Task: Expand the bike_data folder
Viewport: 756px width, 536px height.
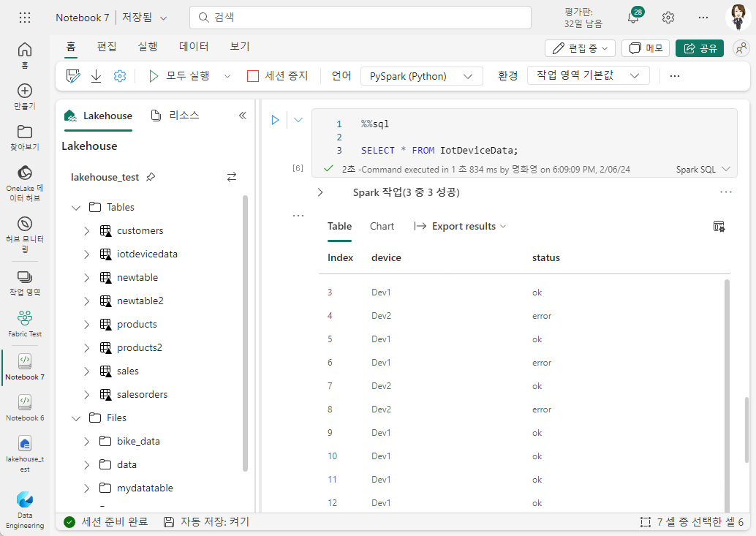Action: click(87, 442)
